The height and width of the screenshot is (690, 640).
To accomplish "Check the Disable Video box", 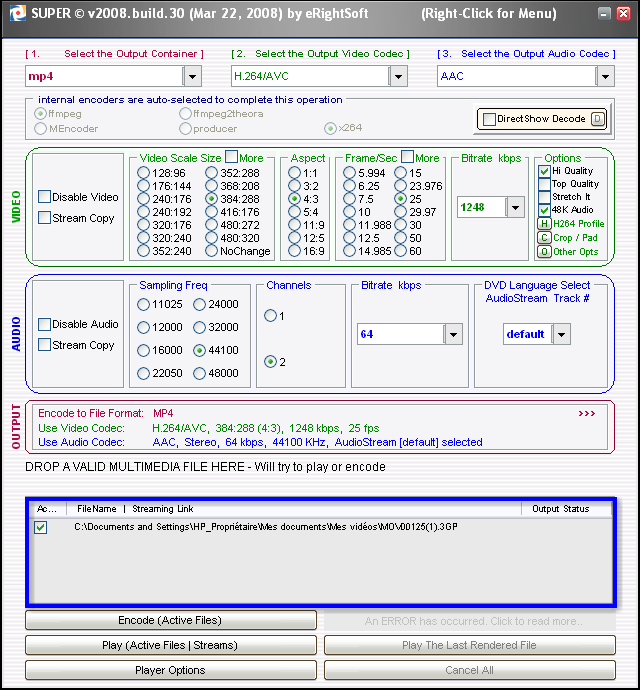I will (x=44, y=197).
